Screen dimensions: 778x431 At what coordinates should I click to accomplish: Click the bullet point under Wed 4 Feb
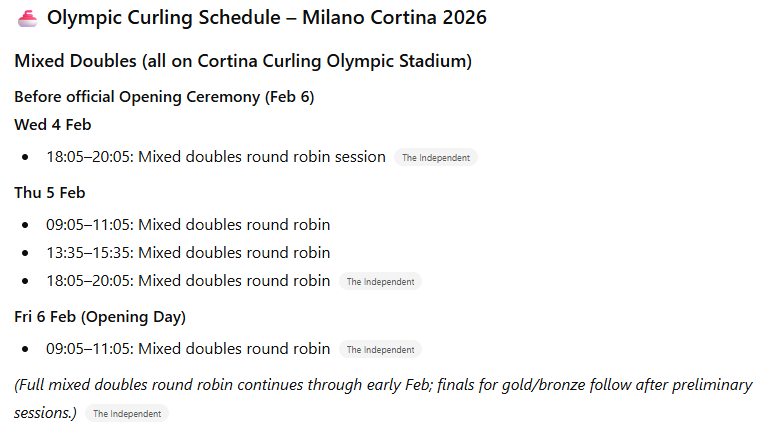click(25, 157)
